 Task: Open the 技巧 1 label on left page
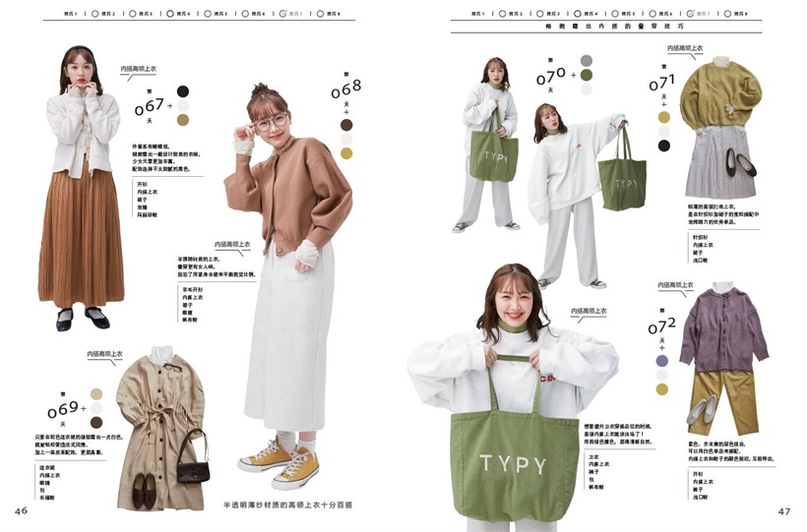[70, 15]
